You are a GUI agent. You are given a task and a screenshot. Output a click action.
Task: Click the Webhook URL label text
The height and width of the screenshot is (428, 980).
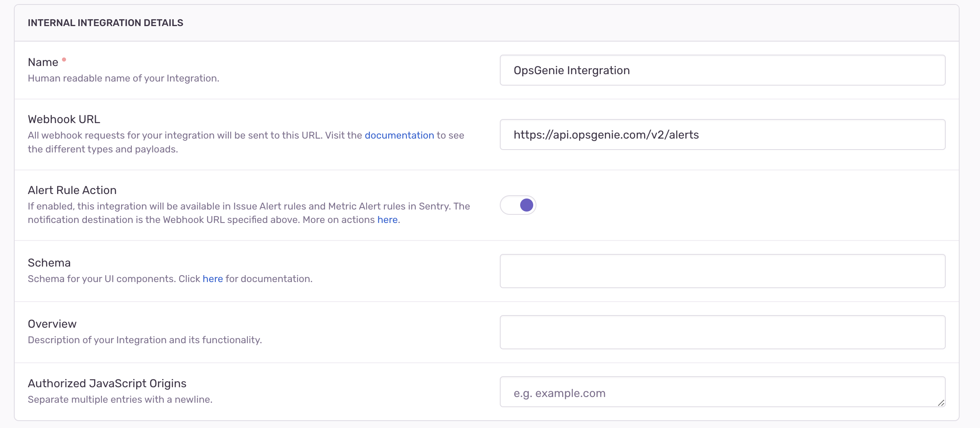click(x=64, y=119)
